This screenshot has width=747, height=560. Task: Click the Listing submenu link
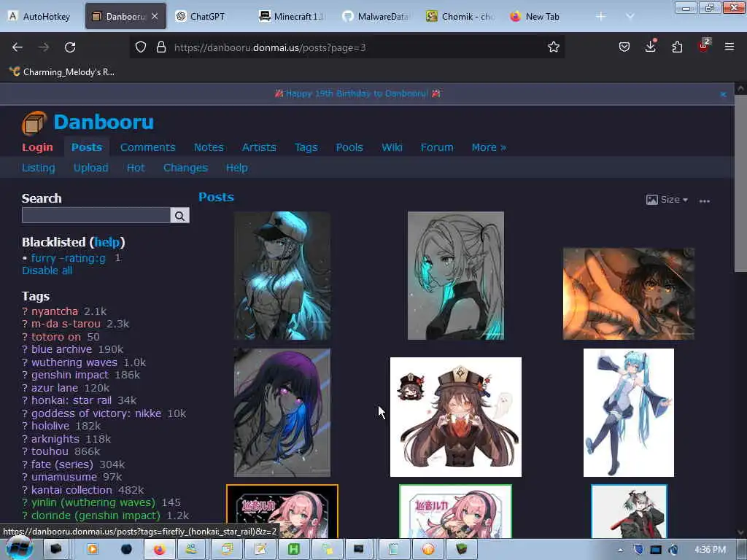click(39, 168)
